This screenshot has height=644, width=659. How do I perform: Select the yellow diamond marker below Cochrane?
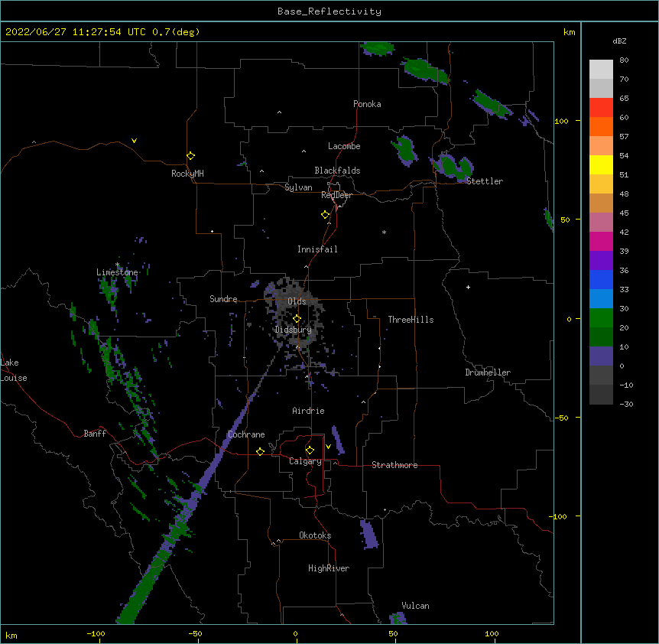pos(260,451)
